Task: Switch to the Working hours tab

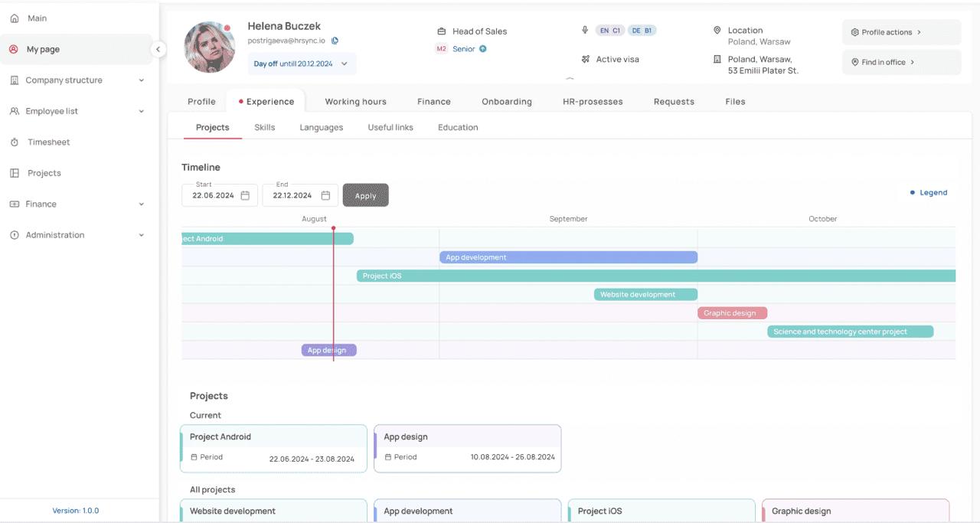Action: 355,101
